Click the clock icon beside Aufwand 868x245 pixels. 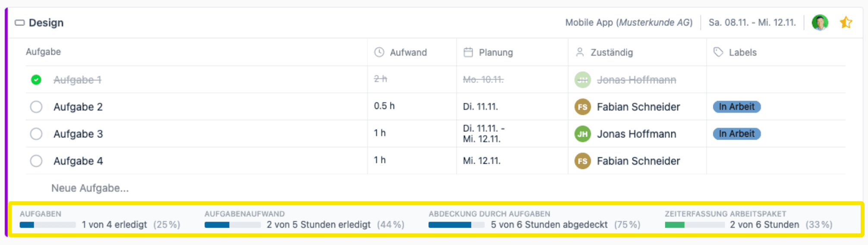pyautogui.click(x=379, y=52)
